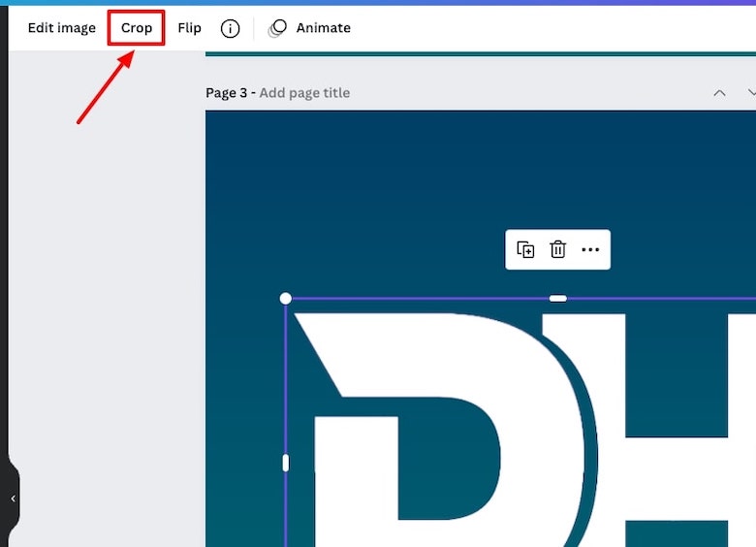Move Page 3 up with chevron

719,93
